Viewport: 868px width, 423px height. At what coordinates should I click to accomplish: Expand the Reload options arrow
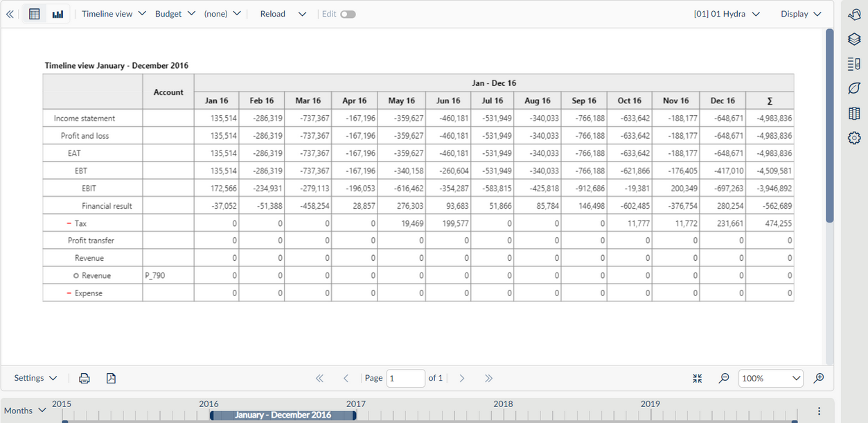coord(302,14)
